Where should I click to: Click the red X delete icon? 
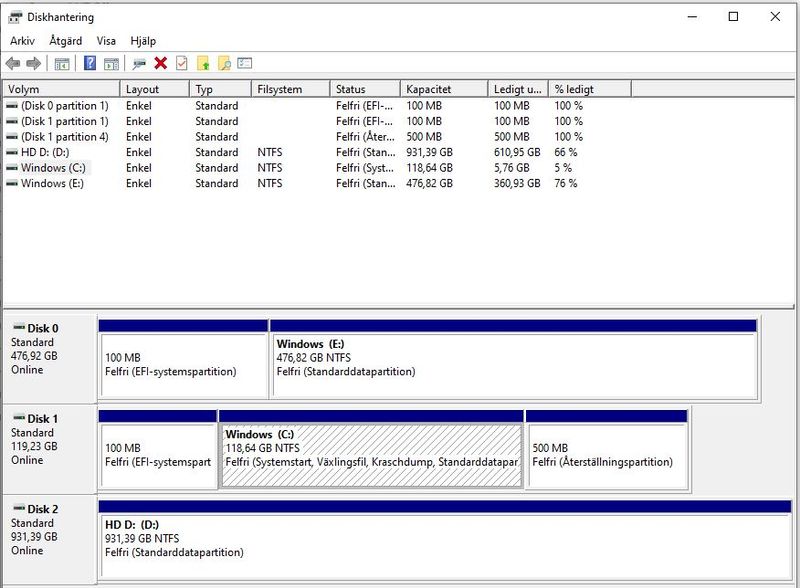161,63
